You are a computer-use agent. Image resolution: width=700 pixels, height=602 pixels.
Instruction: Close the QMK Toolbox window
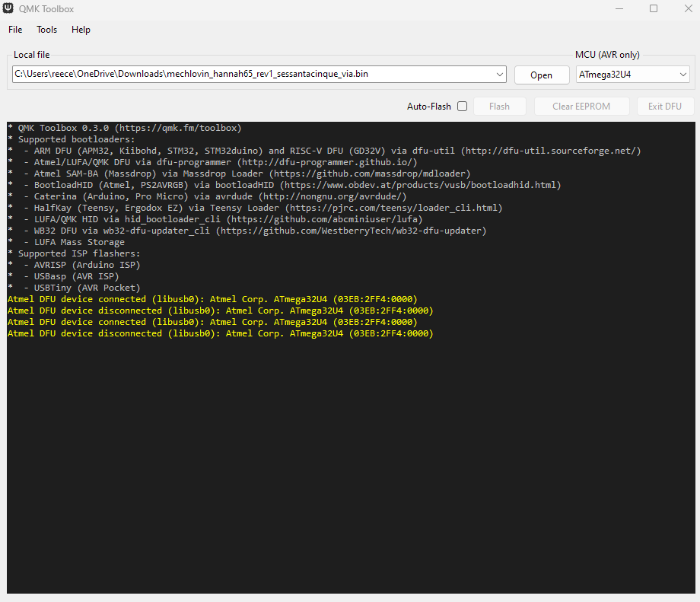[688, 9]
